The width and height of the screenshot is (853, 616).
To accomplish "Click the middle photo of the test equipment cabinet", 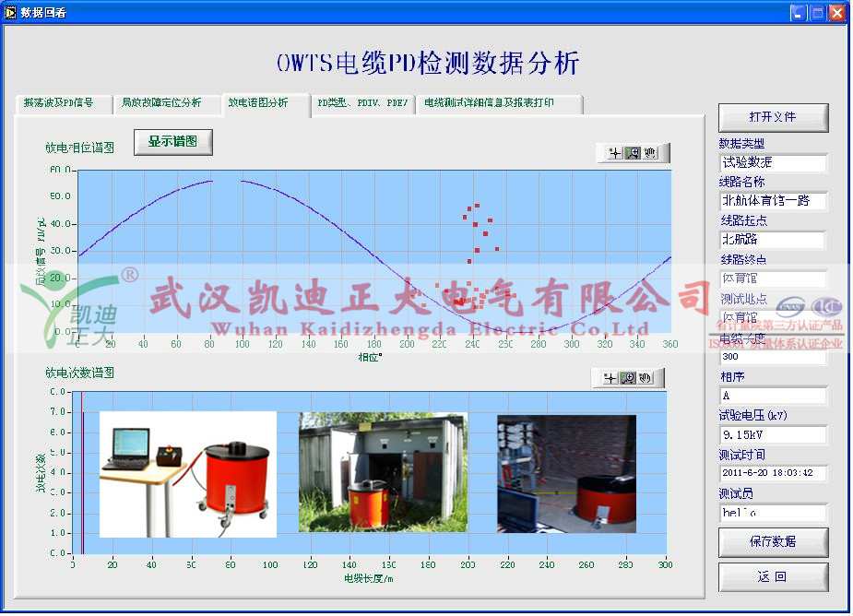I will [x=383, y=470].
